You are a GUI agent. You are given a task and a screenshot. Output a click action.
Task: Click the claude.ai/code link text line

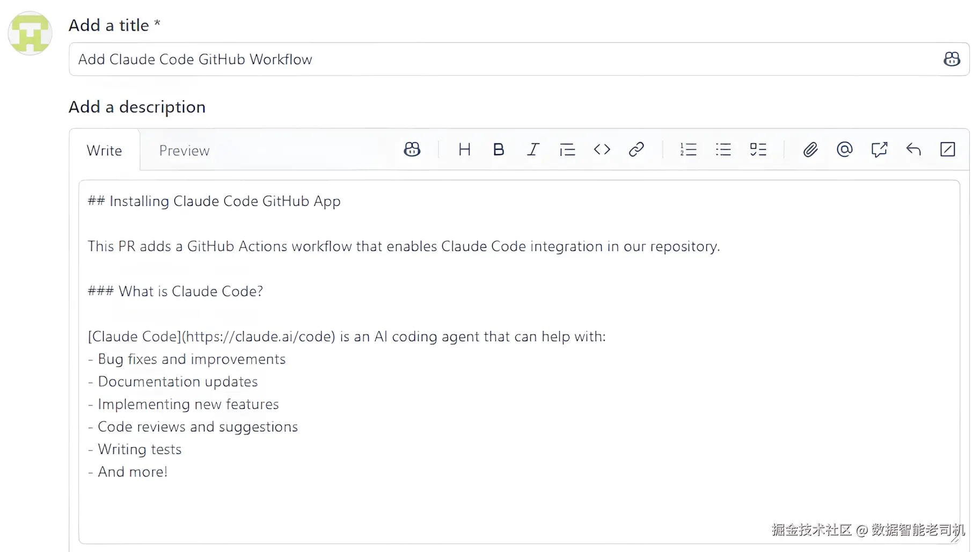point(347,337)
